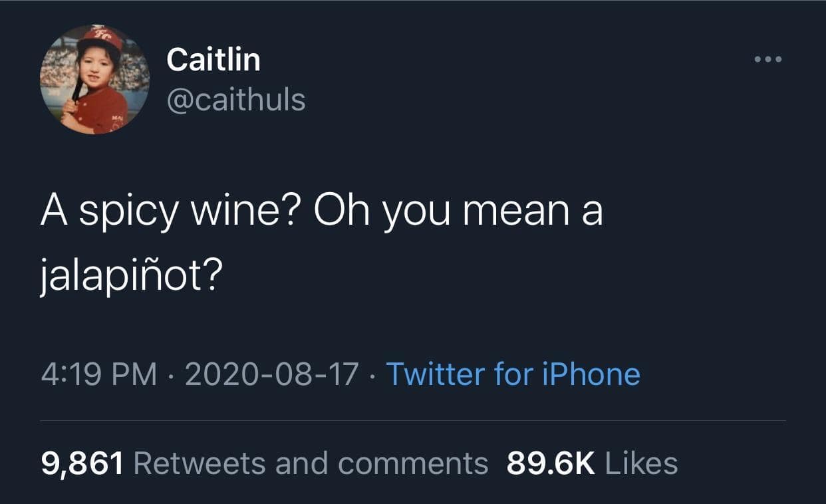Click the word "Retweets" in the stats row
This screenshot has height=504, width=826.
(x=200, y=463)
